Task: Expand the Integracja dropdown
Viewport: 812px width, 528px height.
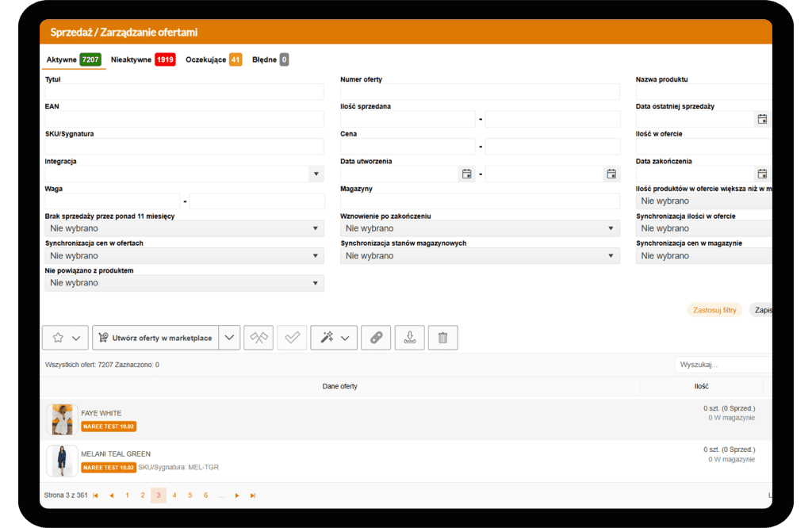Action: coord(316,174)
